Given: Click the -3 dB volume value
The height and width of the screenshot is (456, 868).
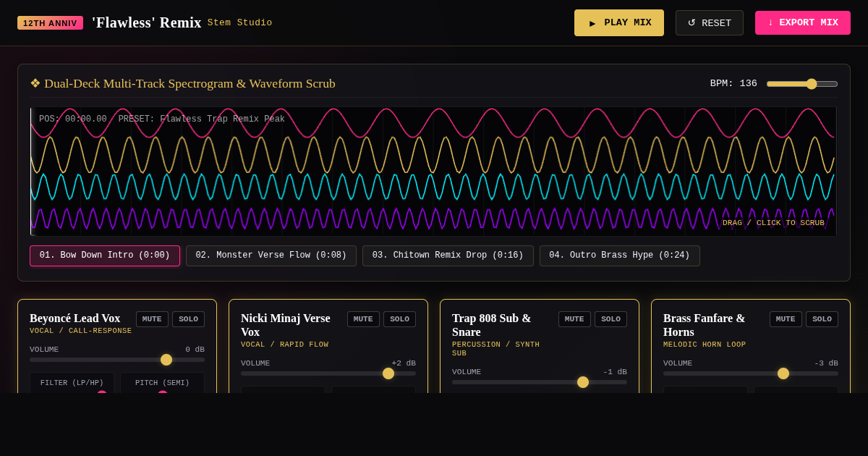Looking at the screenshot, I should 826,363.
